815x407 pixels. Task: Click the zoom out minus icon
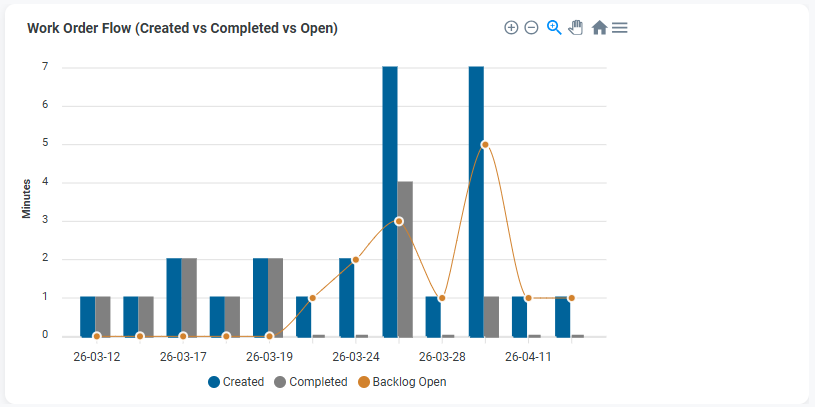pos(531,28)
